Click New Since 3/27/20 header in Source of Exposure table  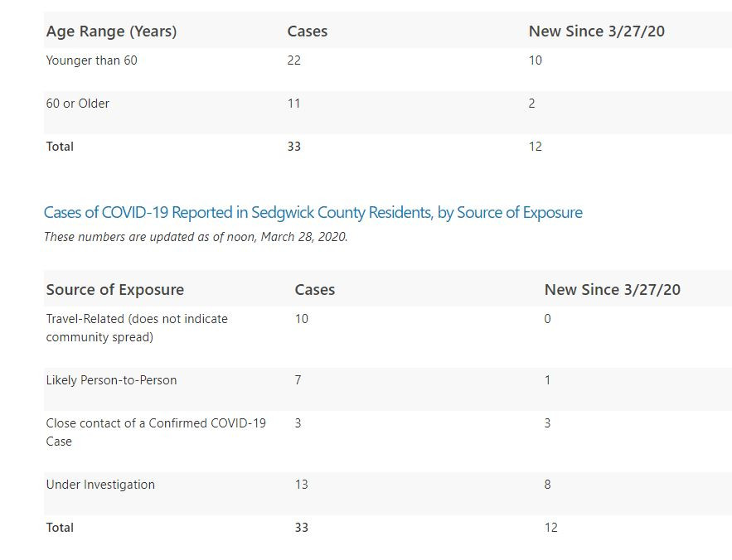pyautogui.click(x=613, y=290)
